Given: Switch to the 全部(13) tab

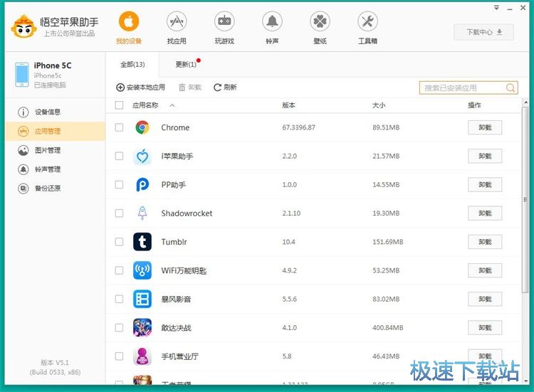Looking at the screenshot, I should click(132, 64).
